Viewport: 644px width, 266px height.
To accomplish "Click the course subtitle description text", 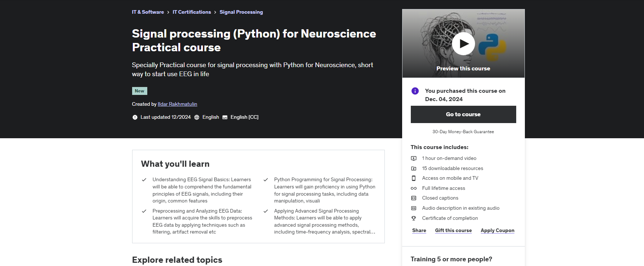I will [252, 69].
